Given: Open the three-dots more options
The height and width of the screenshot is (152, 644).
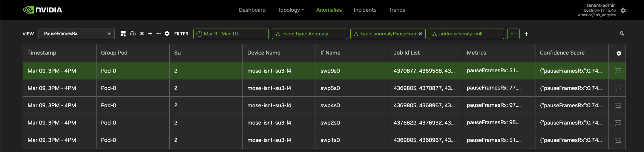Looking at the screenshot, I should (x=158, y=33).
